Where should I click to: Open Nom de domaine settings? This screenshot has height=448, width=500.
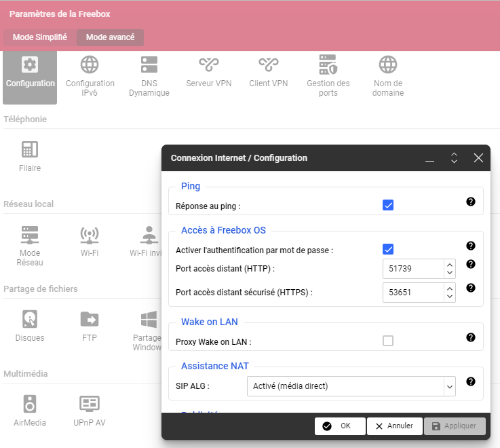[x=387, y=76]
